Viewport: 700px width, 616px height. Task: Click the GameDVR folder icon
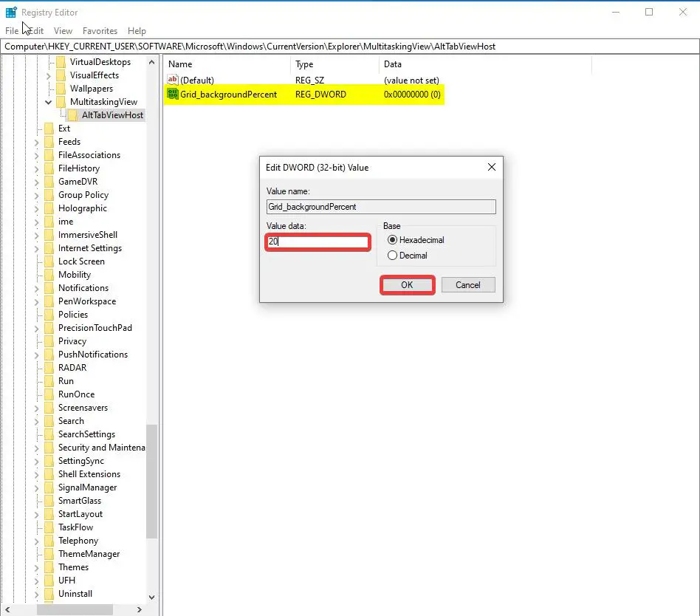[x=49, y=182]
